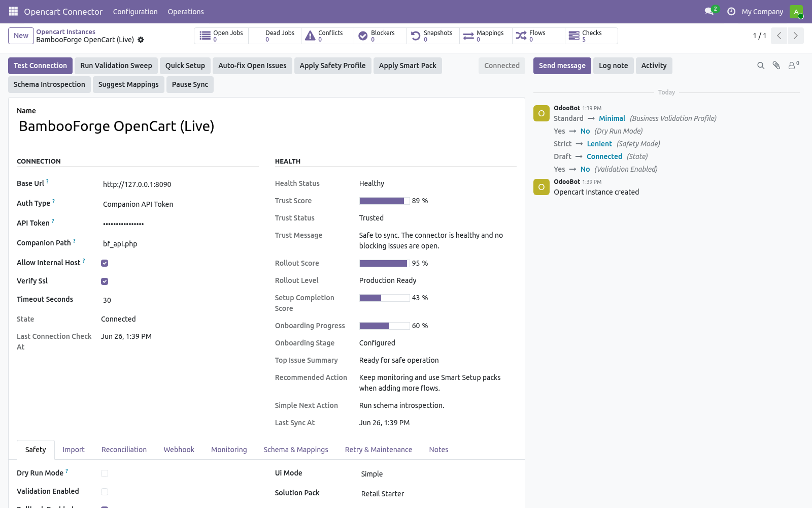
Task: Show help for Base Url field
Action: [x=48, y=181]
